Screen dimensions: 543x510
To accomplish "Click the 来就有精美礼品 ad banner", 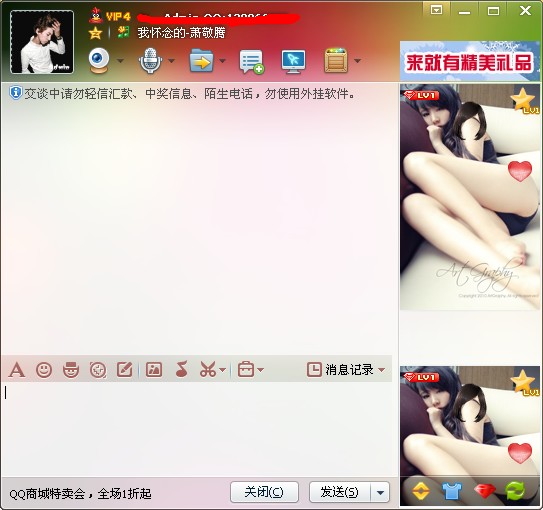I will 470,62.
